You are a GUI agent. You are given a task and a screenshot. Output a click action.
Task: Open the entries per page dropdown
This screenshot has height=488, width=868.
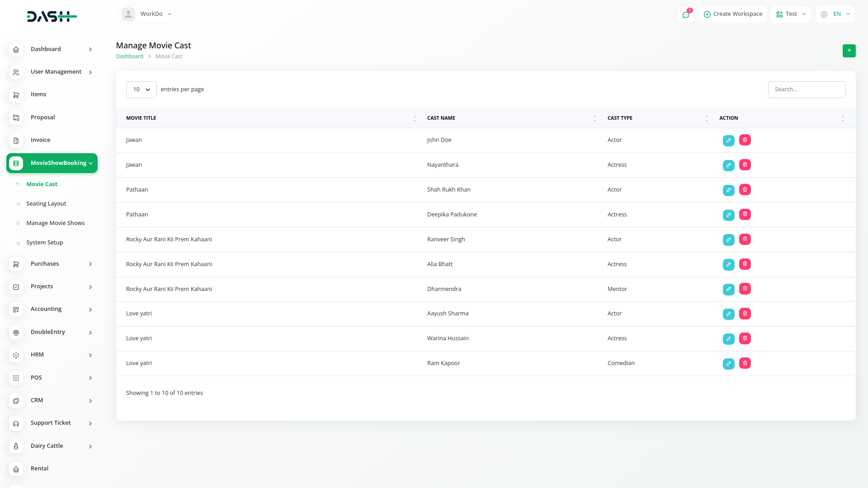coord(141,89)
